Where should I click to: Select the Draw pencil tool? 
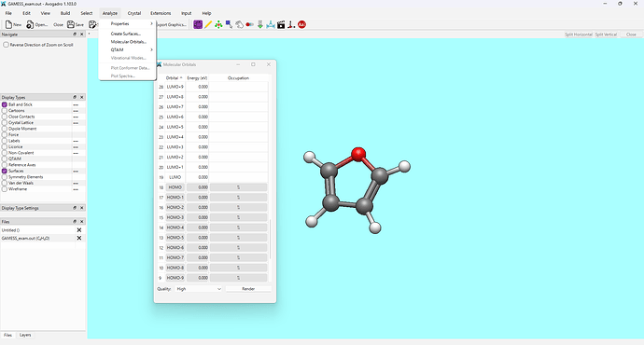(208, 24)
